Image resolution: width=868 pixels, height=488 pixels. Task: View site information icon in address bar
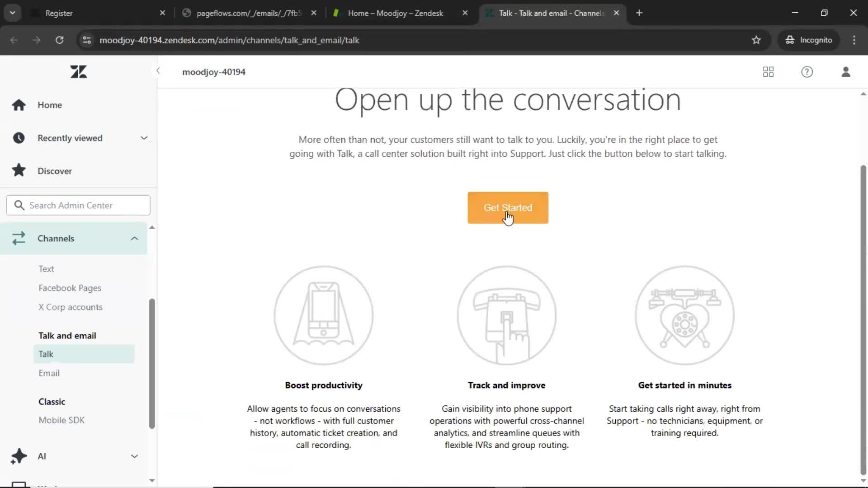87,40
